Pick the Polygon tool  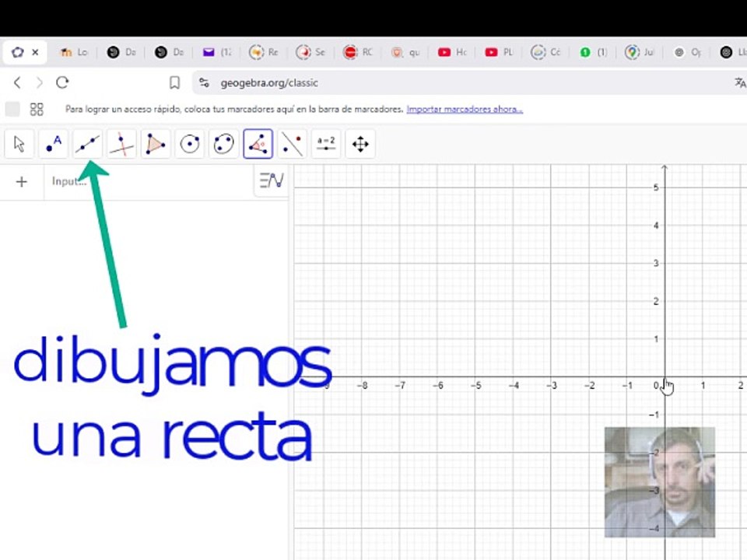click(156, 144)
